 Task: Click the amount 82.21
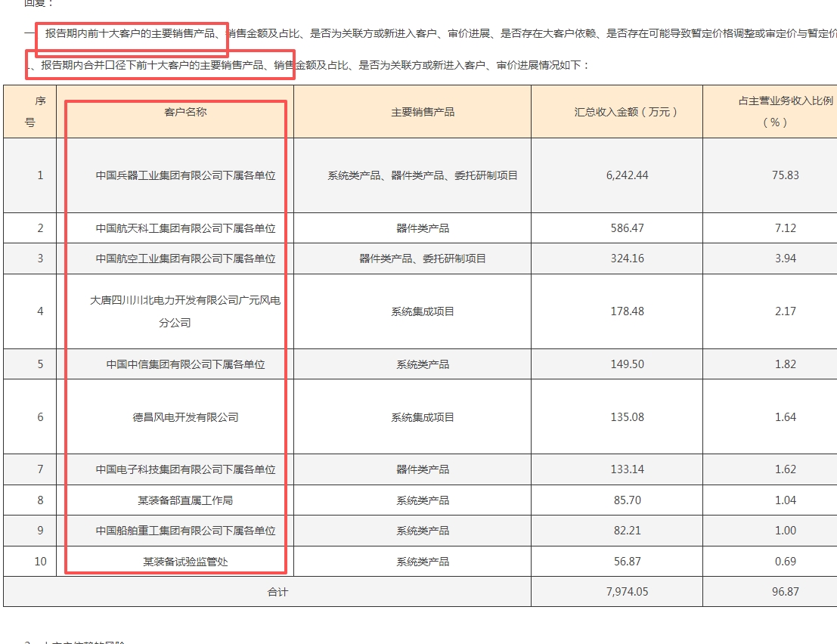[627, 531]
